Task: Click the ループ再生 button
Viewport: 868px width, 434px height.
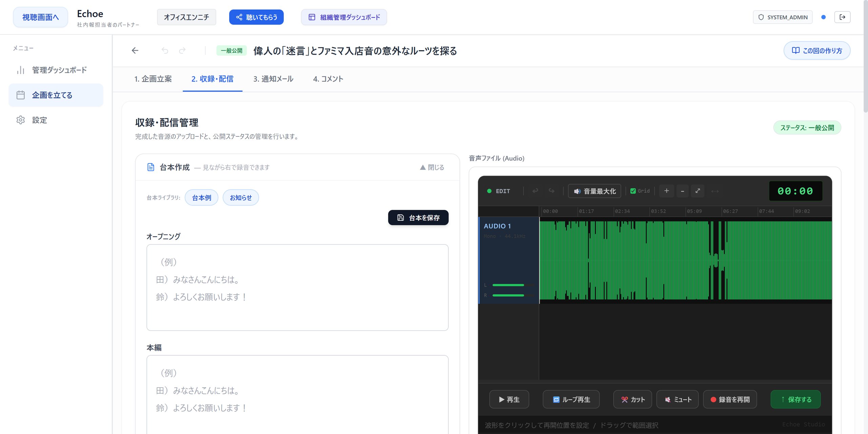Action: [x=571, y=399]
